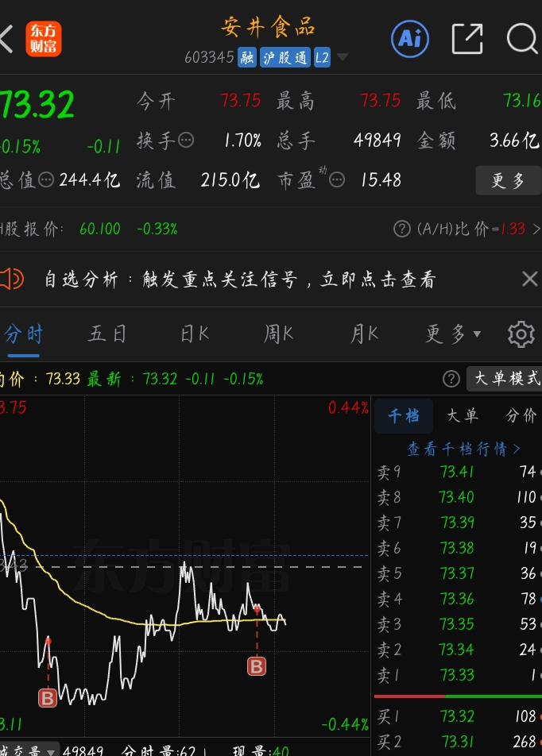Tap the right B buy marker on chart
The image size is (542, 756).
[256, 667]
